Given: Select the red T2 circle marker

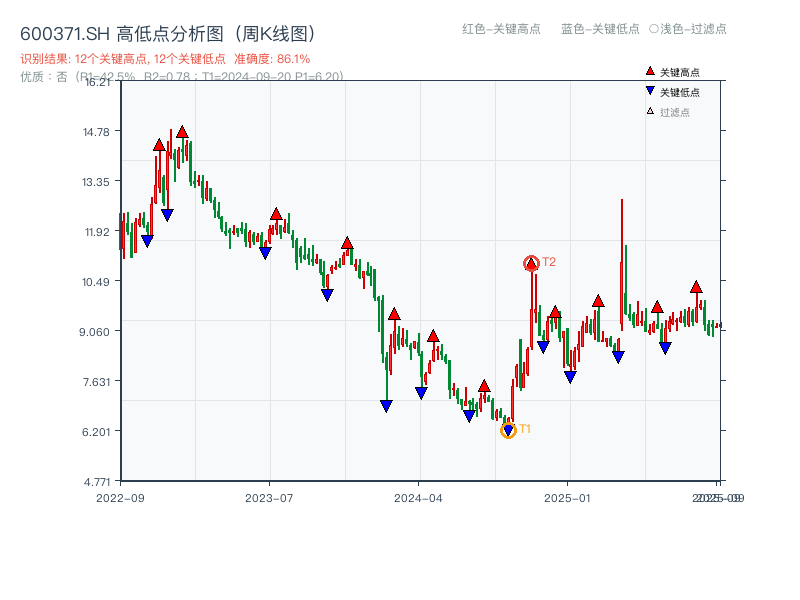Looking at the screenshot, I should click(x=532, y=263).
